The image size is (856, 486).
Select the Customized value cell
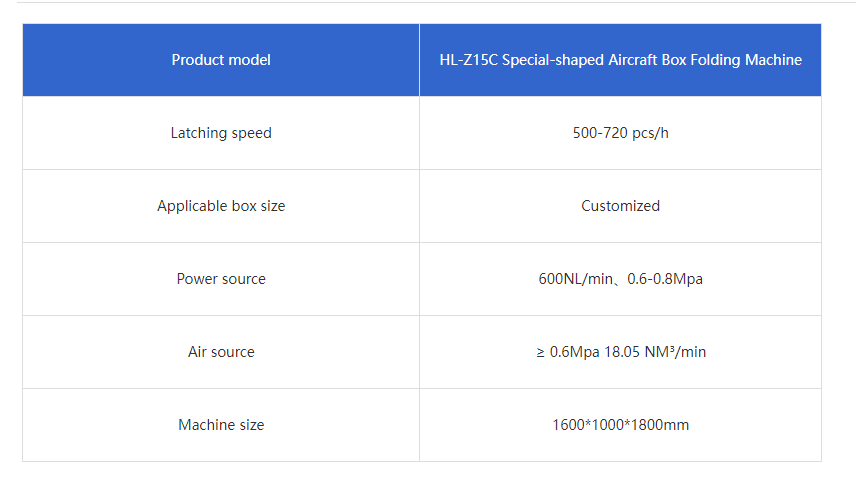pyautogui.click(x=620, y=206)
